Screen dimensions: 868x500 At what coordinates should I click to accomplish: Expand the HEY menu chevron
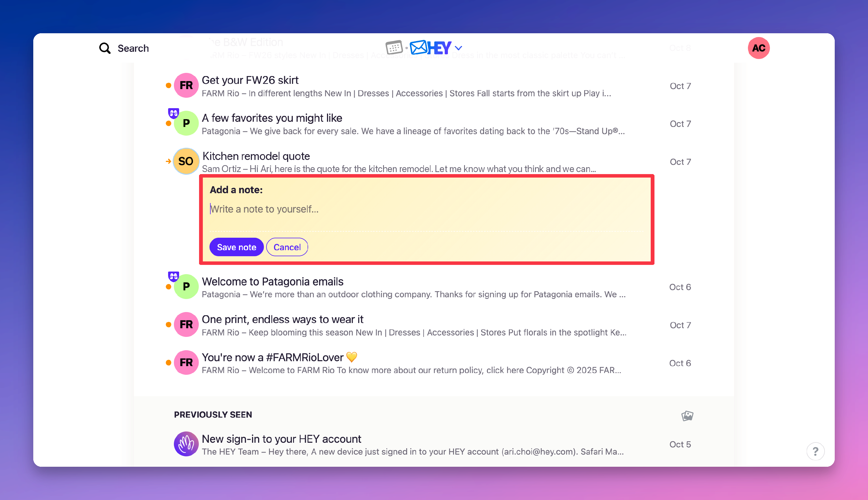click(459, 48)
